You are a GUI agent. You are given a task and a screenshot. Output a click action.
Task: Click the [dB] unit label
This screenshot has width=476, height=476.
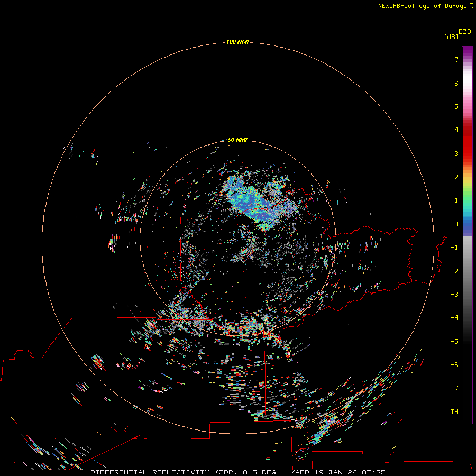point(451,36)
